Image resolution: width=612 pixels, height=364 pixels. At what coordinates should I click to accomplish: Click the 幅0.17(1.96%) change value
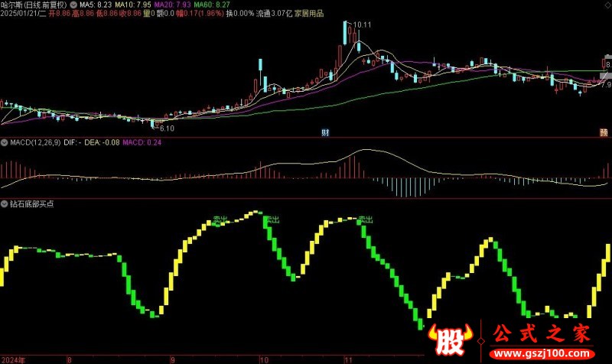[200, 14]
